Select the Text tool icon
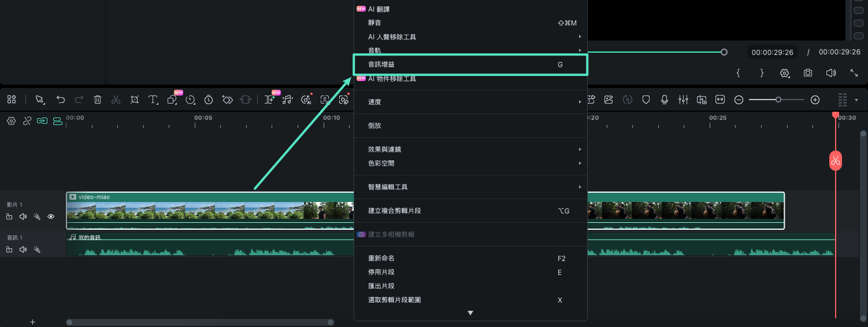 point(153,100)
